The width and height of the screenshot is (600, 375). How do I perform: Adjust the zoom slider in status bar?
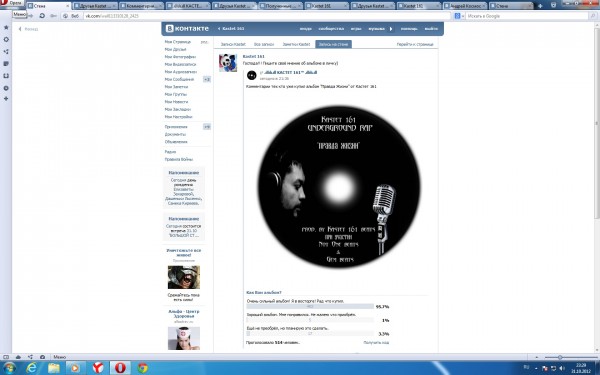point(559,357)
